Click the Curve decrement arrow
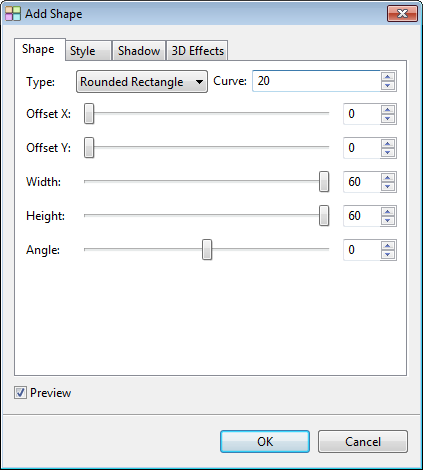This screenshot has width=423, height=470. click(x=388, y=86)
